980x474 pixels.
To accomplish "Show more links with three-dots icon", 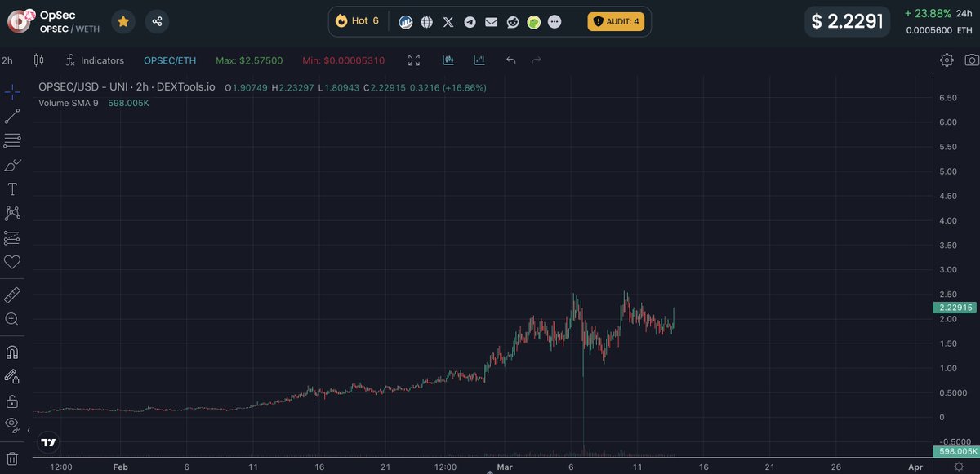I will point(555,22).
